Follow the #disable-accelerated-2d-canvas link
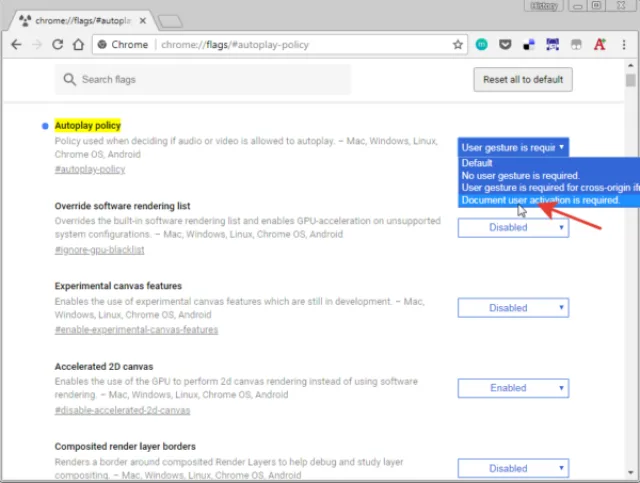 pyautogui.click(x=122, y=410)
